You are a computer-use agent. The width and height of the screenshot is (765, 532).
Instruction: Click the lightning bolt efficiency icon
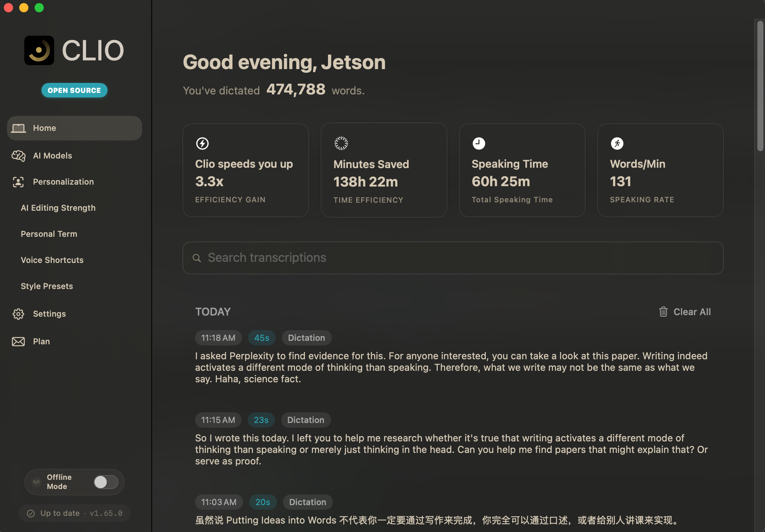202,144
